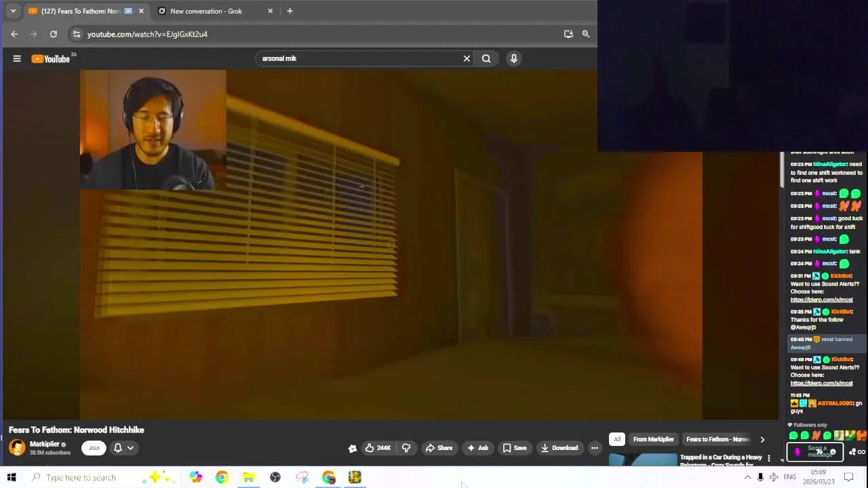Open the Ask AI button

(x=477, y=447)
